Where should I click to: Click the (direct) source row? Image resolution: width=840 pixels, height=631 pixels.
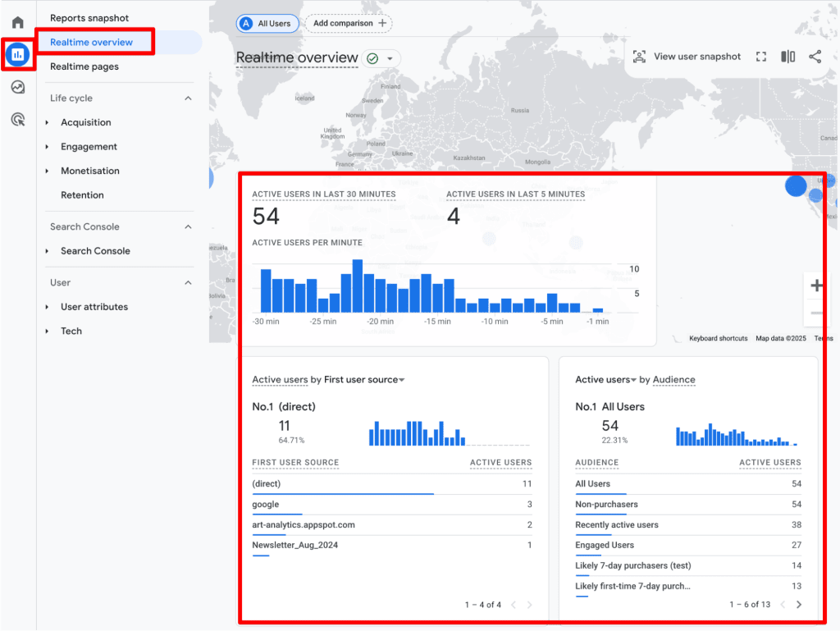click(x=392, y=483)
